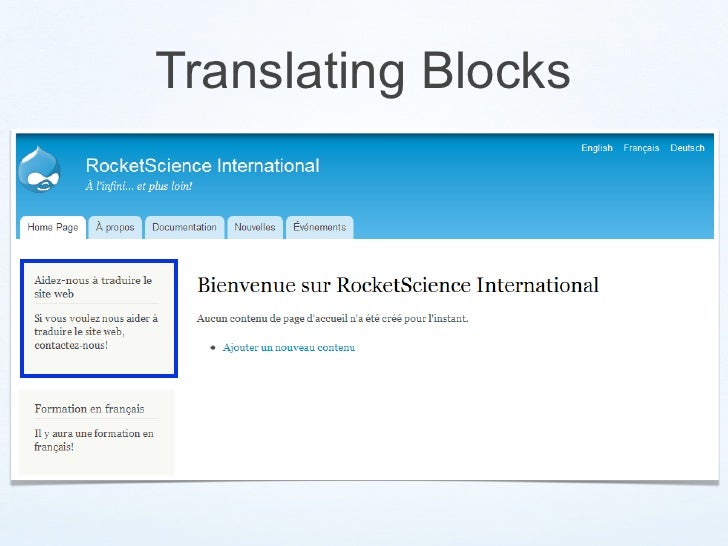This screenshot has width=728, height=546.
Task: Click the Drupal drop logo
Action: pyautogui.click(x=39, y=170)
